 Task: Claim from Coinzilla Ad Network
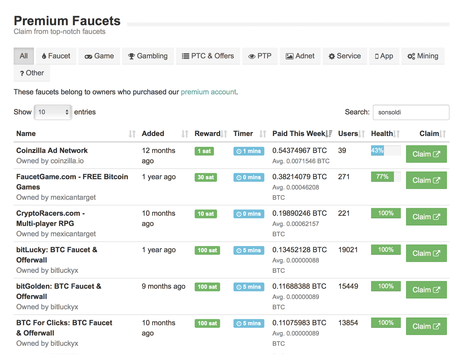click(x=426, y=154)
